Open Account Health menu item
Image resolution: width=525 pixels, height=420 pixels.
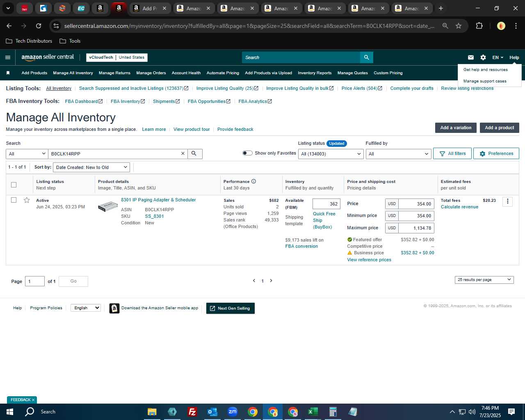[186, 73]
